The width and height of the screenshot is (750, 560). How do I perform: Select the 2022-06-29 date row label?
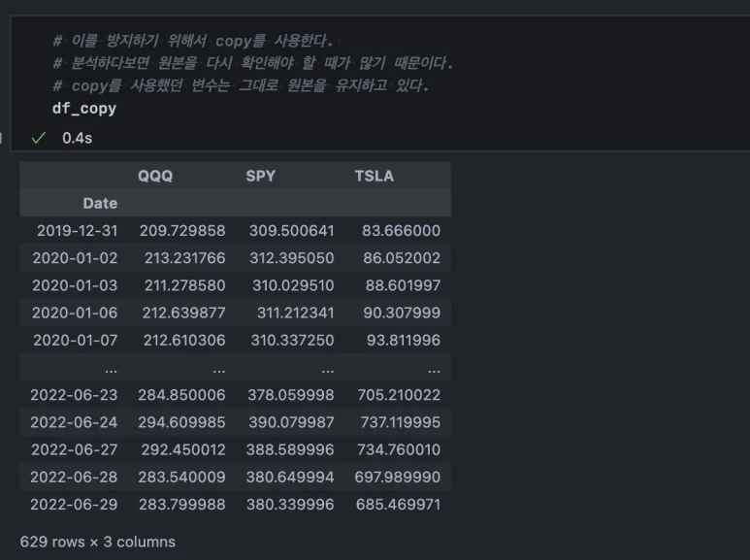click(74, 504)
